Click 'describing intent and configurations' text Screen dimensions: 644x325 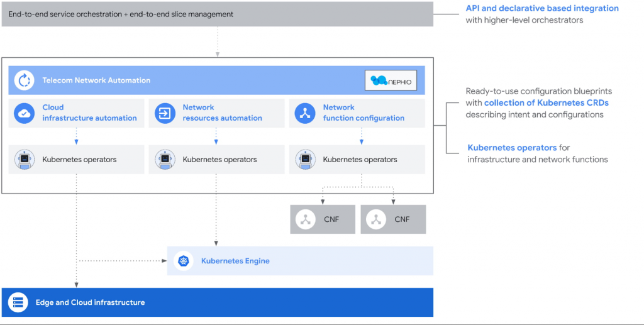535,115
